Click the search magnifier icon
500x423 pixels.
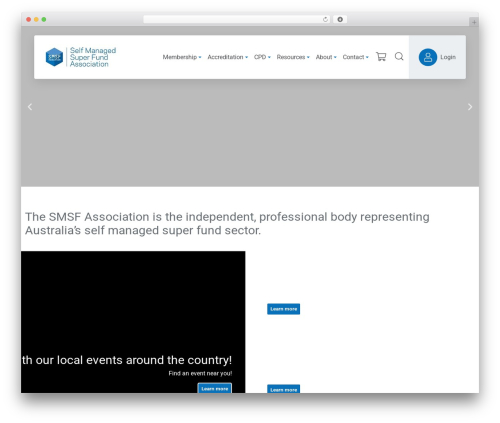(399, 57)
